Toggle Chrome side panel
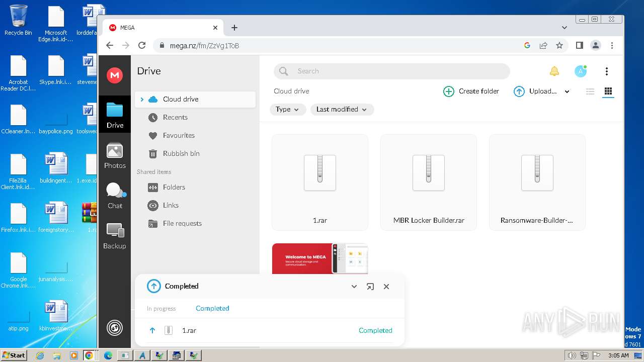The image size is (644, 362). point(580,45)
